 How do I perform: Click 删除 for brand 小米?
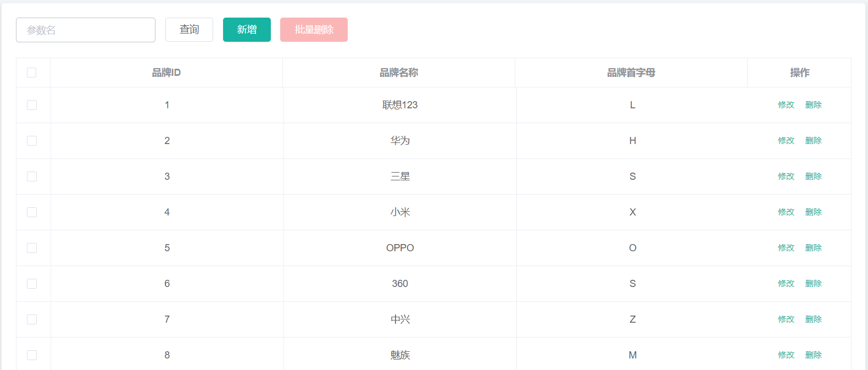coord(814,212)
